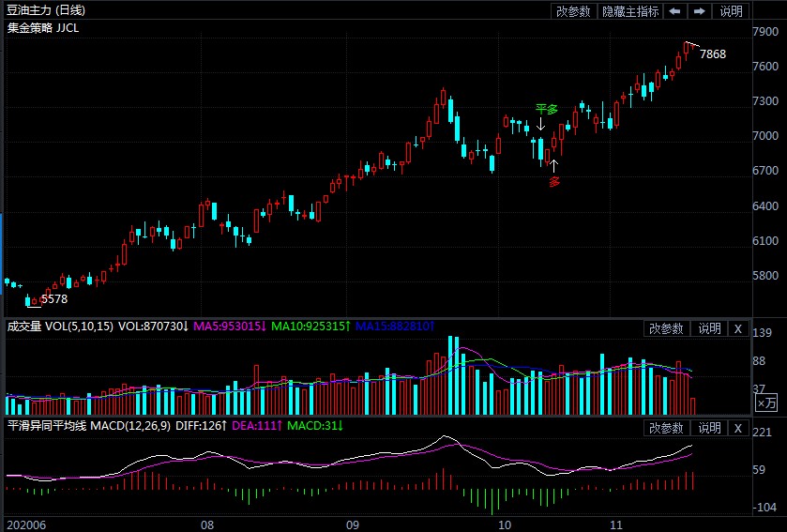The width and height of the screenshot is (787, 532).
Task: Click the 88 volume axis label
Action: point(759,361)
